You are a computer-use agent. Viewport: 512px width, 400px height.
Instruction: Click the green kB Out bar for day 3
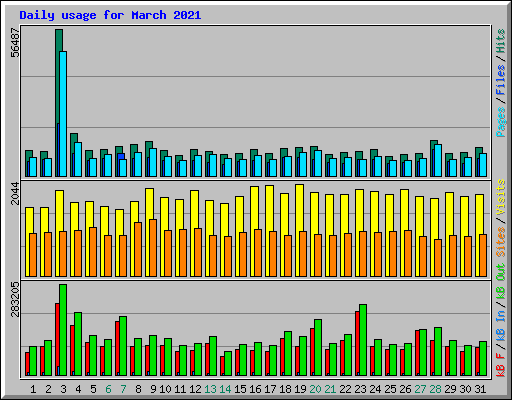(x=63, y=330)
